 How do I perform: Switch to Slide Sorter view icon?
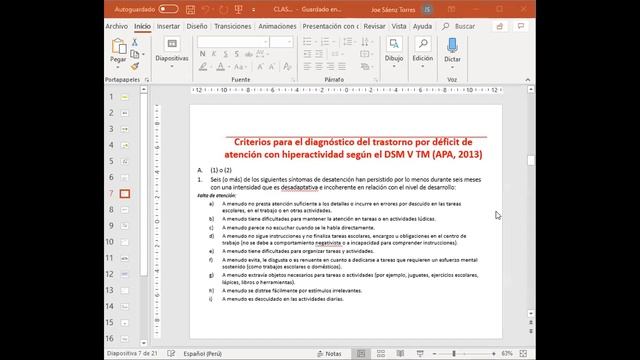pos(381,353)
